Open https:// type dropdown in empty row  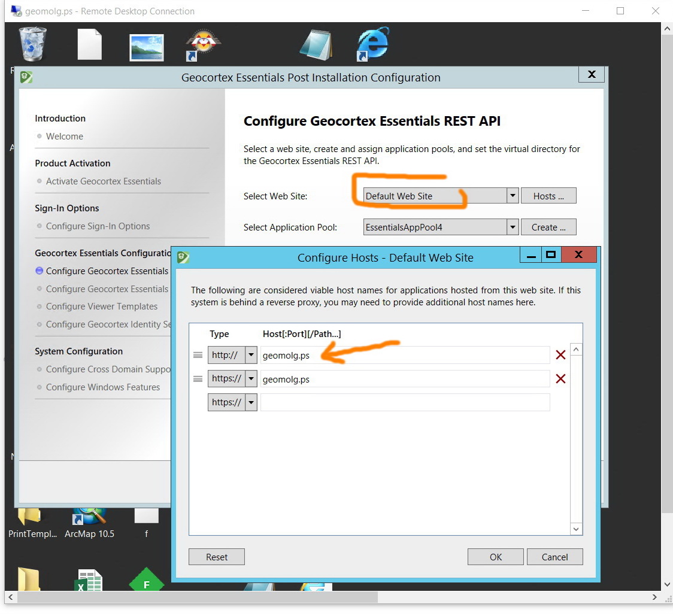251,402
